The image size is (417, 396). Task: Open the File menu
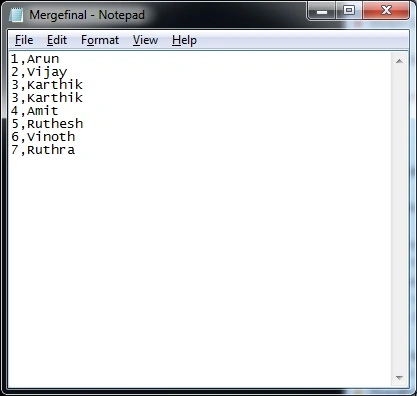pyautogui.click(x=24, y=40)
